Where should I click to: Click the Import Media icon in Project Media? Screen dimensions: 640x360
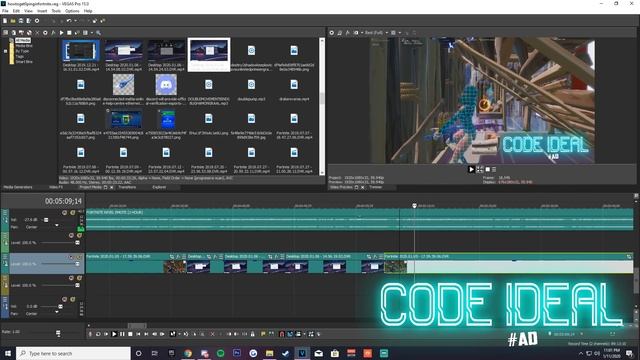(x=13, y=33)
